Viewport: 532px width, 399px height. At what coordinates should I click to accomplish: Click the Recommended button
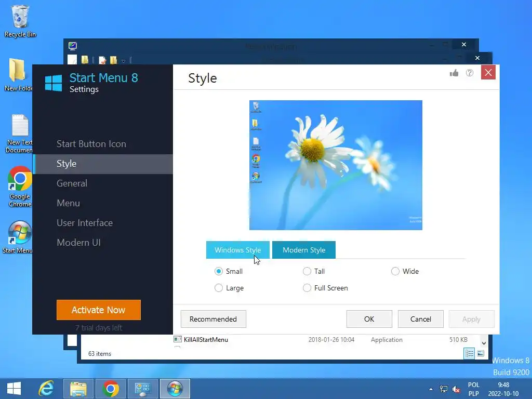214,320
